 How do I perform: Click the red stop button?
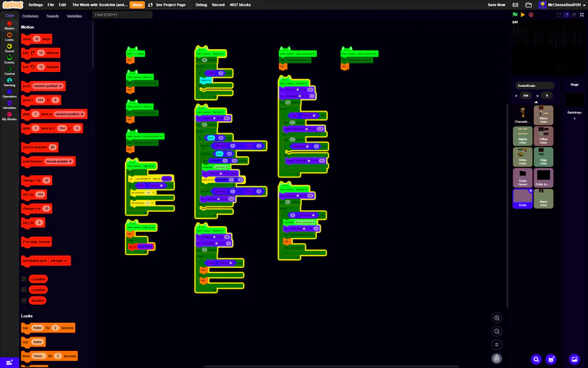[x=531, y=14]
